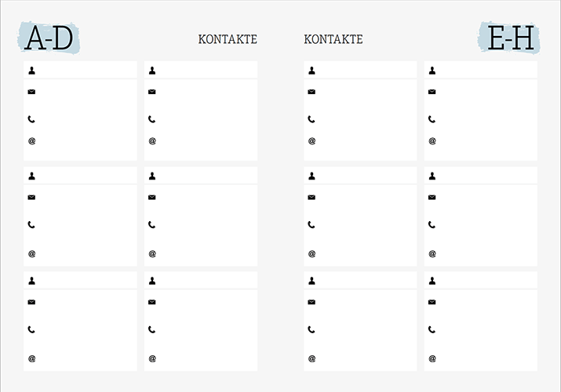Image resolution: width=561 pixels, height=392 pixels.
Task: Click phone icon in first A-D contact card
Action: point(31,119)
